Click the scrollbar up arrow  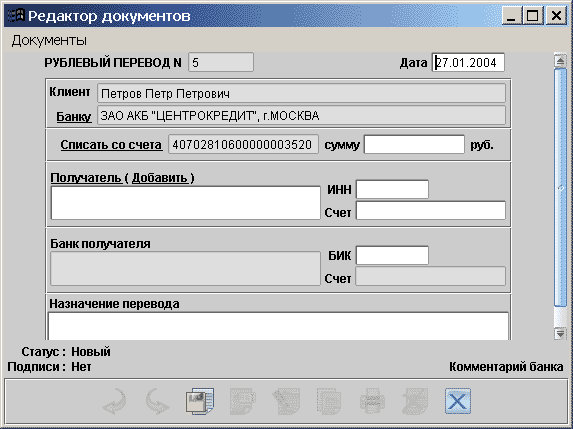pyautogui.click(x=560, y=60)
